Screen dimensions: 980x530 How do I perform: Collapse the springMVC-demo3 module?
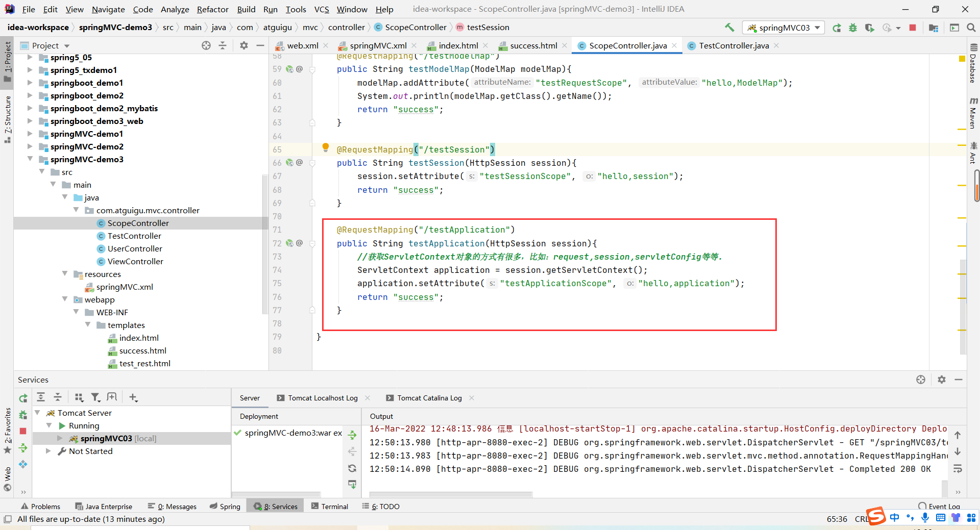tap(30, 159)
